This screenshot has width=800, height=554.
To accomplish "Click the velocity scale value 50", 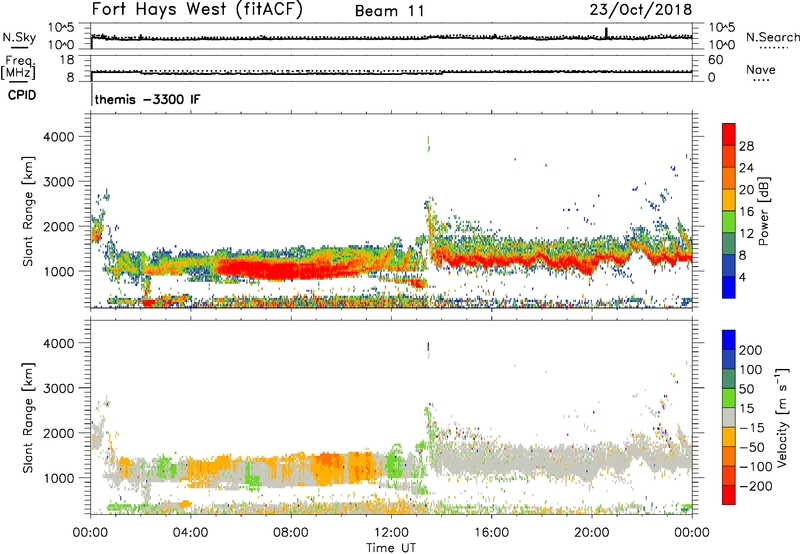I will (746, 389).
